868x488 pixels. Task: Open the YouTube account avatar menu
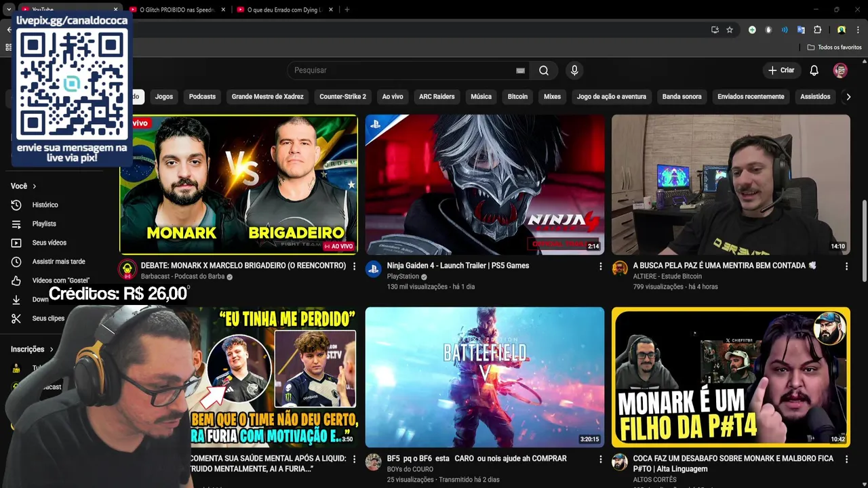840,70
